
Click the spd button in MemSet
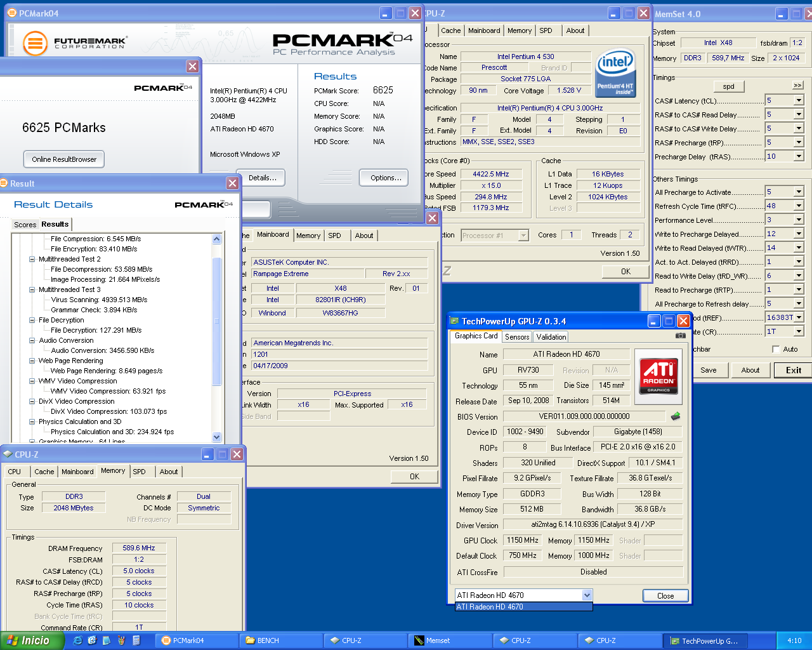click(x=728, y=86)
